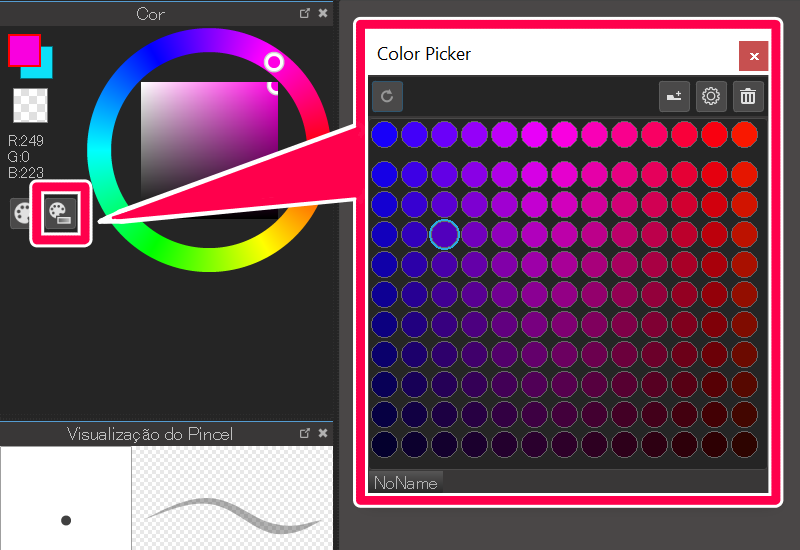Pop out the Visualização do Pincel panel
800x550 pixels.
tap(305, 433)
